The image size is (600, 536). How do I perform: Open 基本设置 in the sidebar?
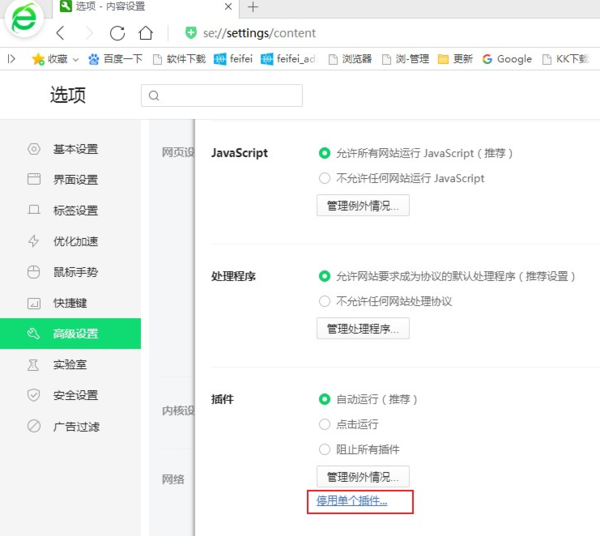(75, 149)
